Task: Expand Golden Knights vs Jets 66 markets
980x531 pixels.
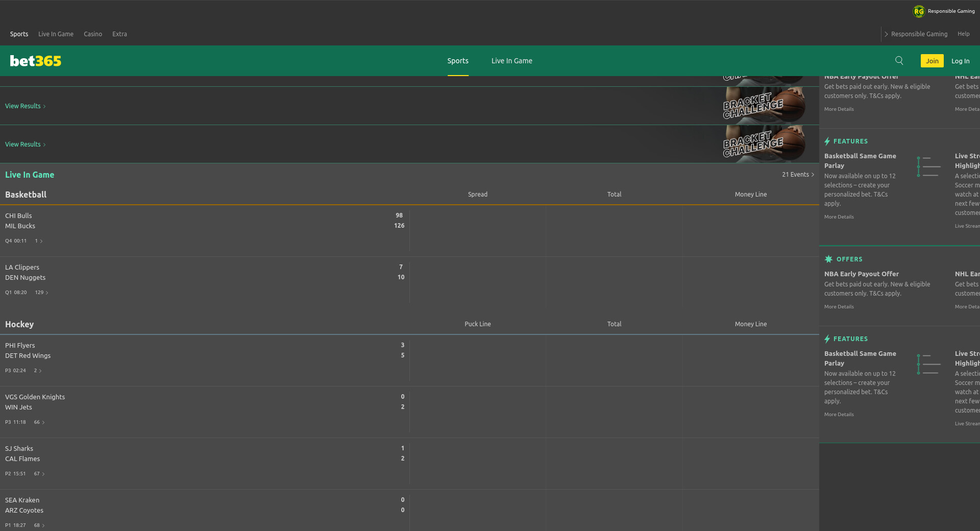Action: tap(39, 422)
